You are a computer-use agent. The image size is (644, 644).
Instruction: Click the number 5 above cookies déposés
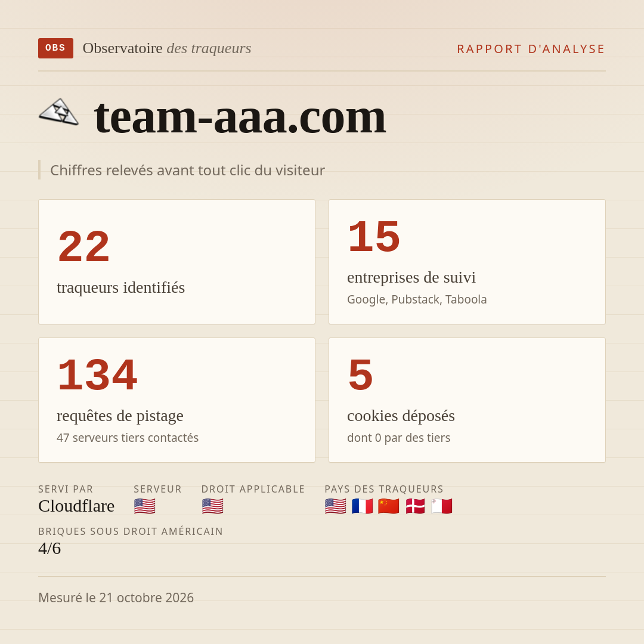tap(360, 374)
